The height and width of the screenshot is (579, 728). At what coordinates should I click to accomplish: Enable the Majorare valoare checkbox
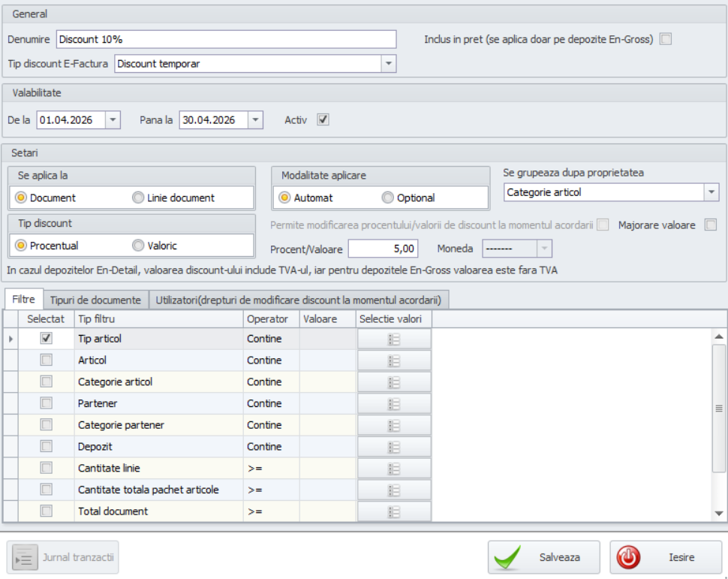[710, 225]
